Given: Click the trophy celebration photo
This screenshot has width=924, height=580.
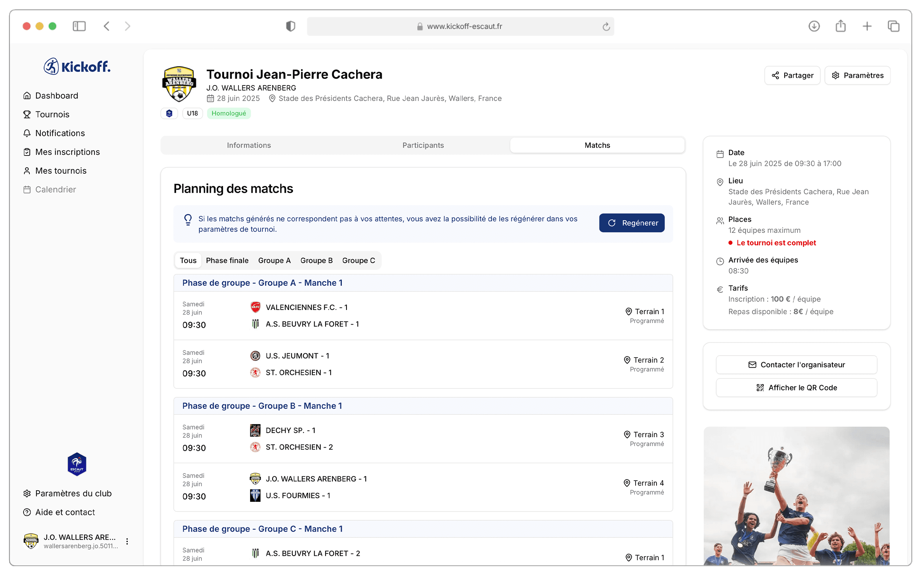Looking at the screenshot, I should 796,499.
